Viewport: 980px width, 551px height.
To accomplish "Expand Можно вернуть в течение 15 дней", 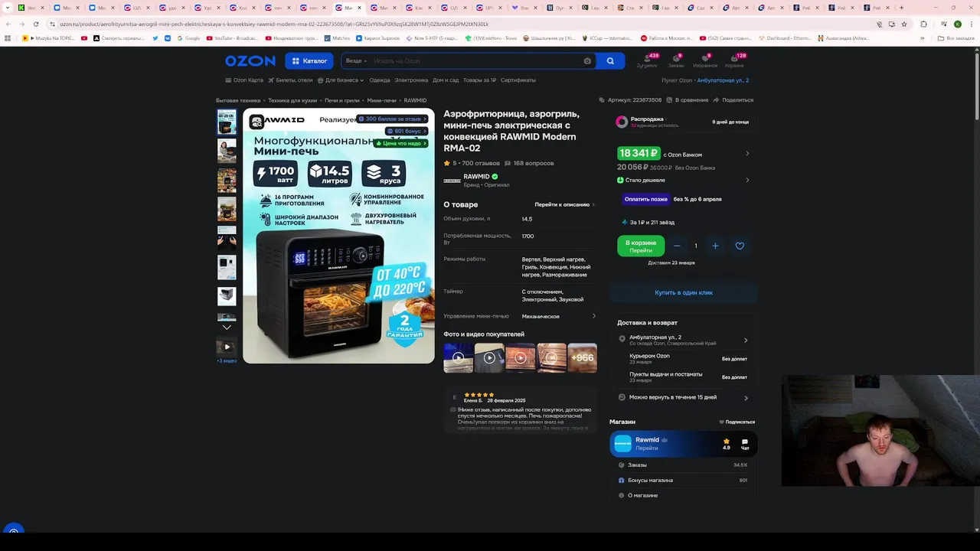I will (x=683, y=397).
